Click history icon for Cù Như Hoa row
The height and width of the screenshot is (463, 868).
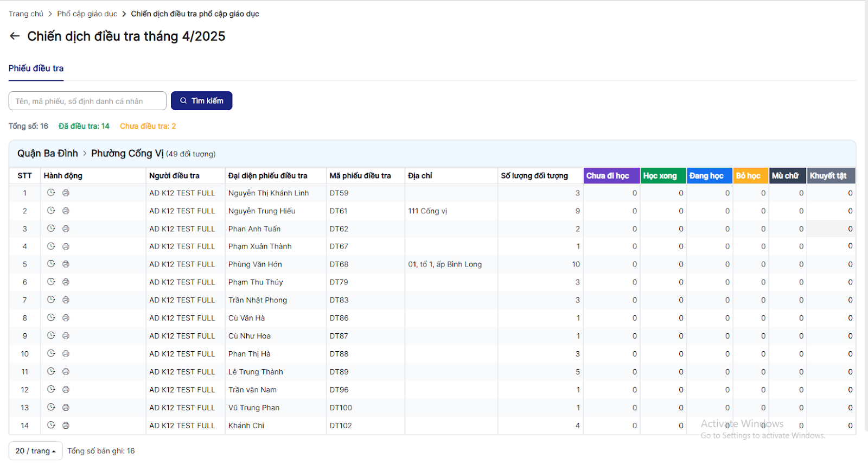(x=51, y=335)
